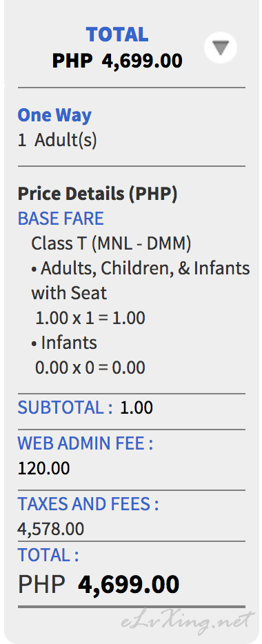Click the SUBTOTAL label
This screenshot has height=644, width=262.
click(65, 407)
